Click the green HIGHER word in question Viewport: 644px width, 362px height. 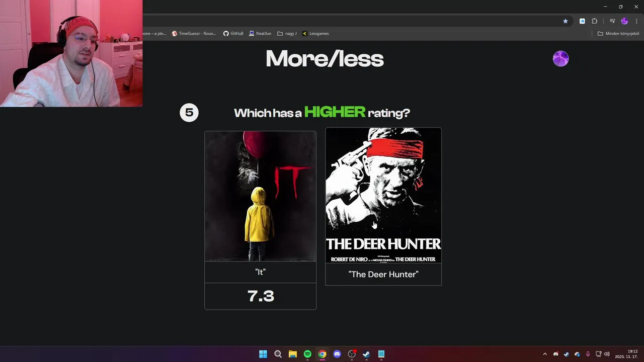[335, 112]
